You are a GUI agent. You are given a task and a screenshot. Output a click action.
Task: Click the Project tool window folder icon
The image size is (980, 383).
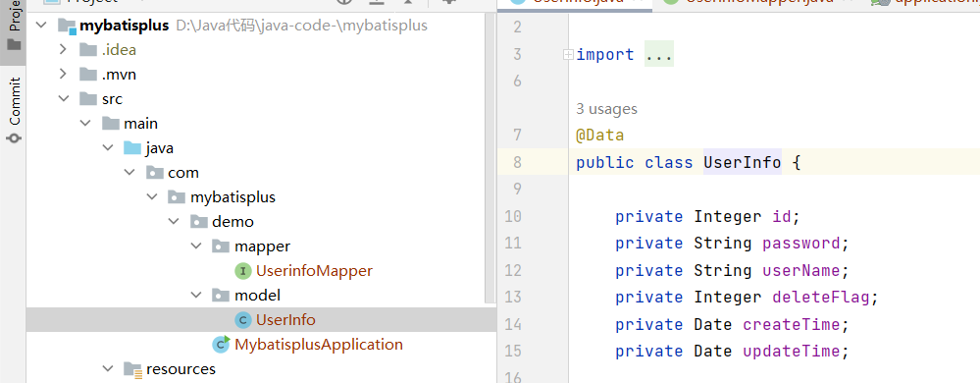click(x=14, y=45)
